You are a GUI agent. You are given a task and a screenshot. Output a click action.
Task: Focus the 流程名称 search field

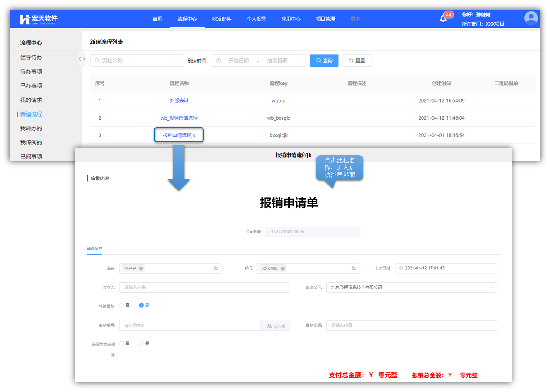coord(137,61)
